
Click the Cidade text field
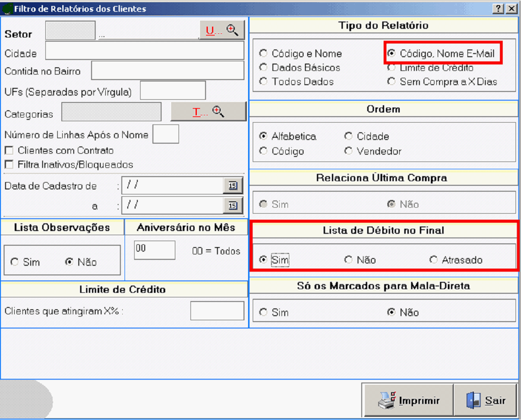(144, 51)
